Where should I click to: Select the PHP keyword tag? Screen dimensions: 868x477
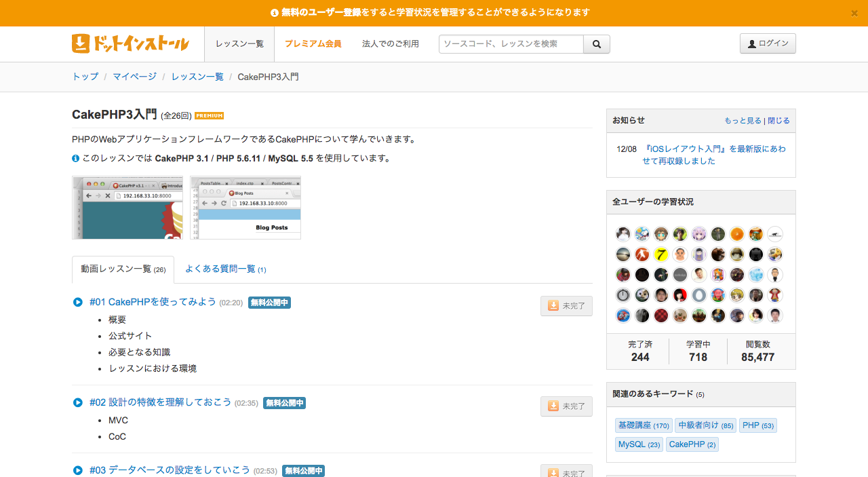pyautogui.click(x=758, y=425)
